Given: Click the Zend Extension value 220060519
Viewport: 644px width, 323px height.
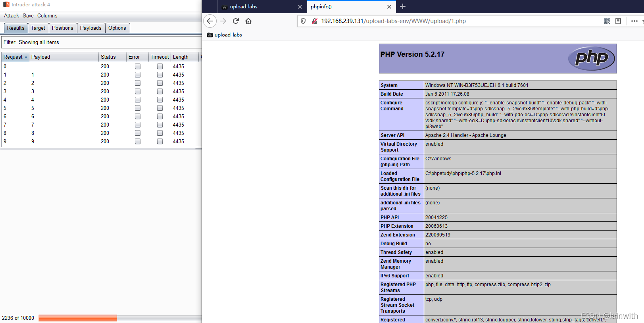Looking at the screenshot, I should pyautogui.click(x=438, y=235).
